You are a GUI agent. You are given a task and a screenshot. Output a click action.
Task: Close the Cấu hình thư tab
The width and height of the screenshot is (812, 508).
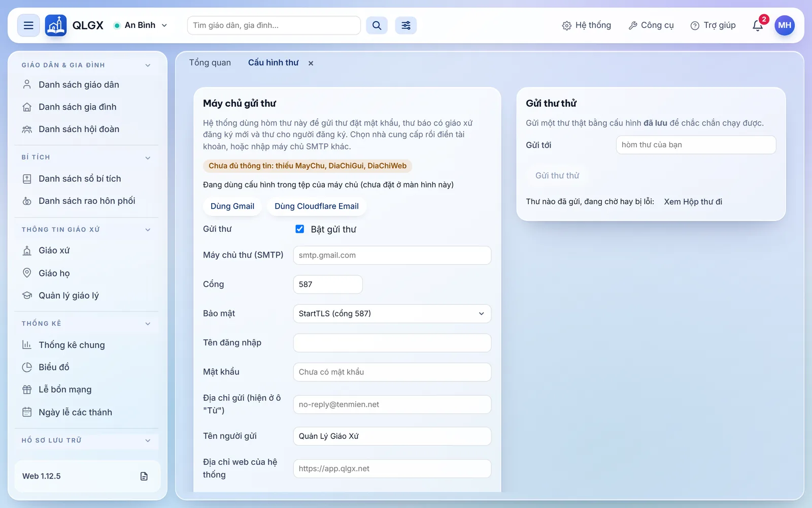tap(311, 63)
